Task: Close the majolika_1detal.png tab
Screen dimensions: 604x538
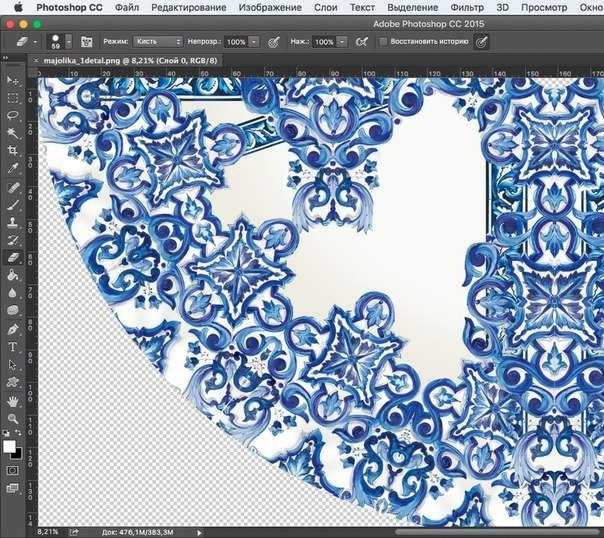Action: click(x=36, y=60)
